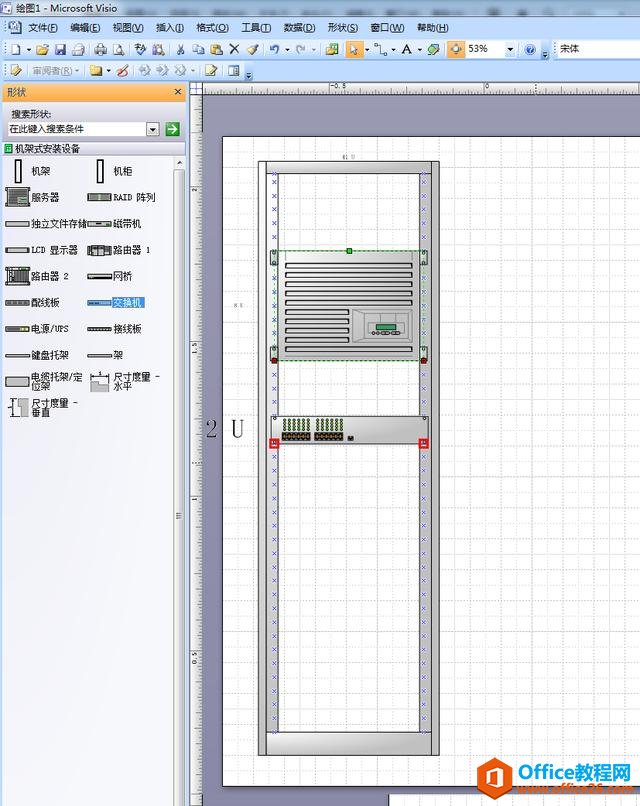
Task: Open the 宋体 font combo box
Action: [x=597, y=49]
